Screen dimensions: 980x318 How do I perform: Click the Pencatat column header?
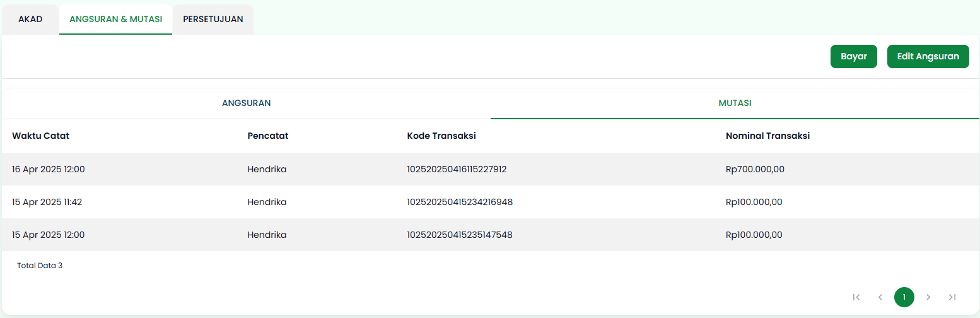tap(268, 136)
